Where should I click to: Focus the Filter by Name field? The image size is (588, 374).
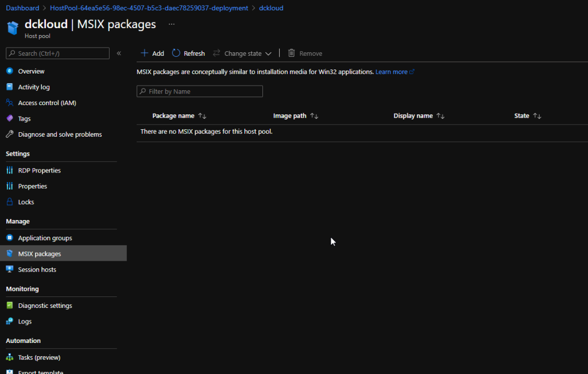point(199,91)
